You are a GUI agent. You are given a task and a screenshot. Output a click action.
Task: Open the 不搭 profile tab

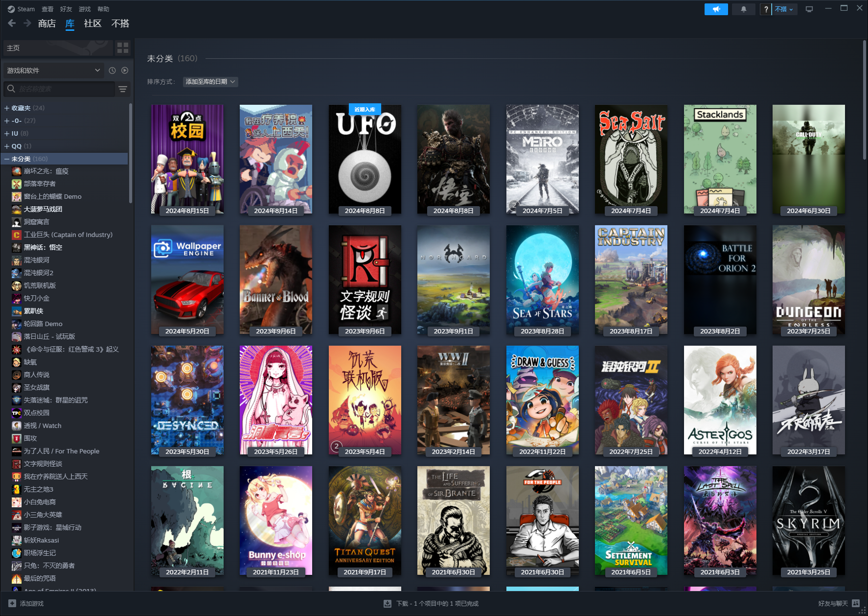[120, 24]
